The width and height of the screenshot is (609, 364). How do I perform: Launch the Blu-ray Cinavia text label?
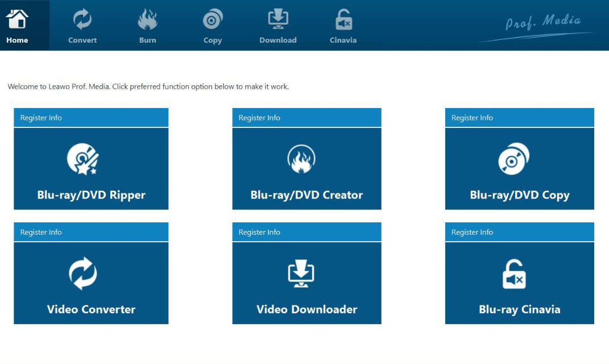tap(520, 309)
